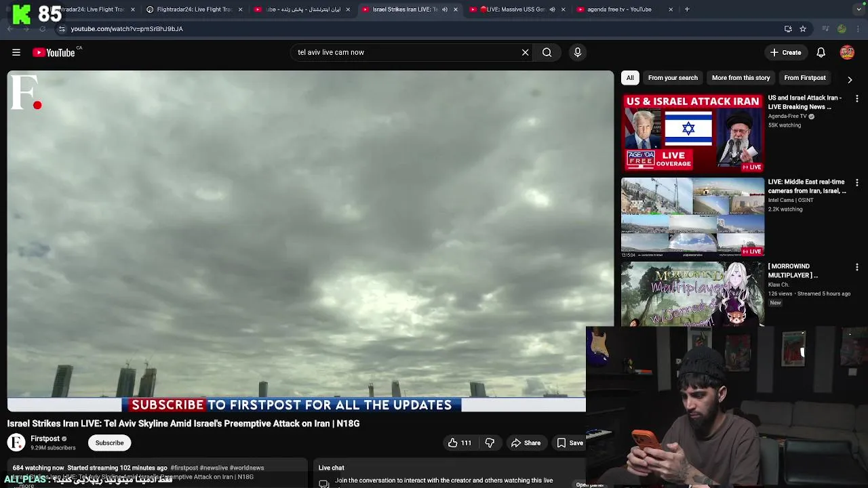Open YouTube notifications bell

tap(821, 52)
